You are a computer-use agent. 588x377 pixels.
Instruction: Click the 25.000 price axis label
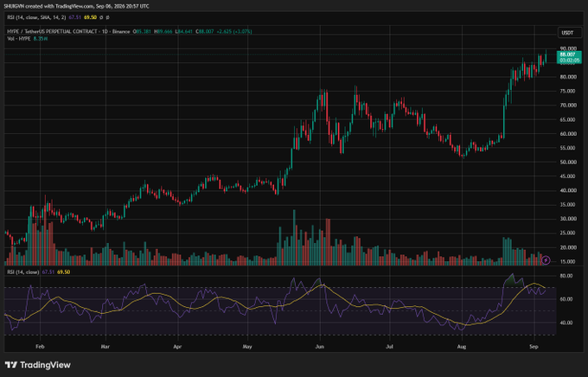click(x=568, y=233)
